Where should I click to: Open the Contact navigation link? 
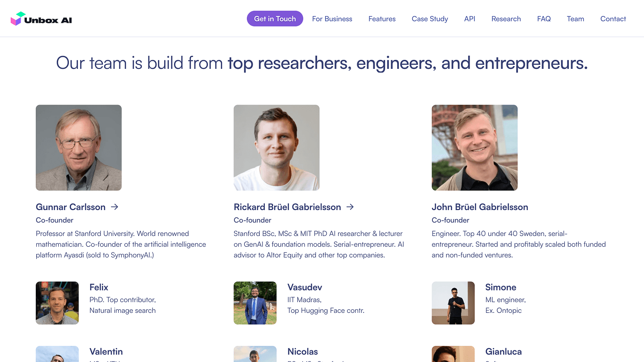(x=613, y=19)
